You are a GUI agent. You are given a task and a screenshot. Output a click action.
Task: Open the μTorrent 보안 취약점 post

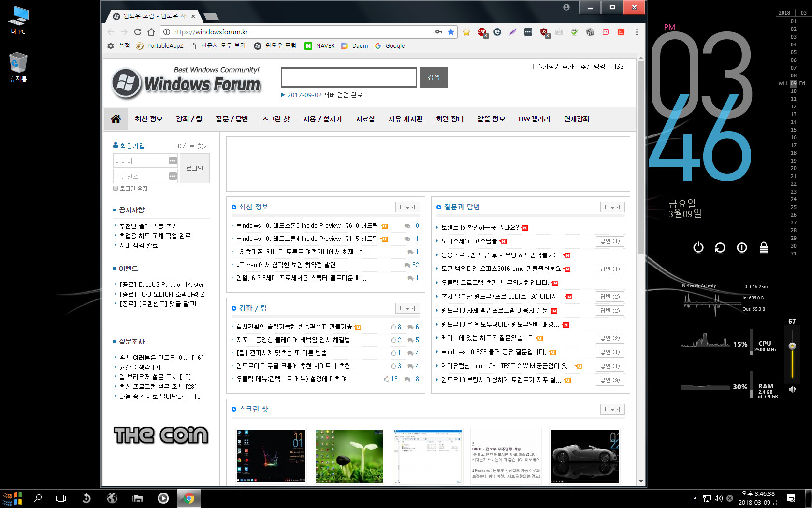tap(286, 265)
